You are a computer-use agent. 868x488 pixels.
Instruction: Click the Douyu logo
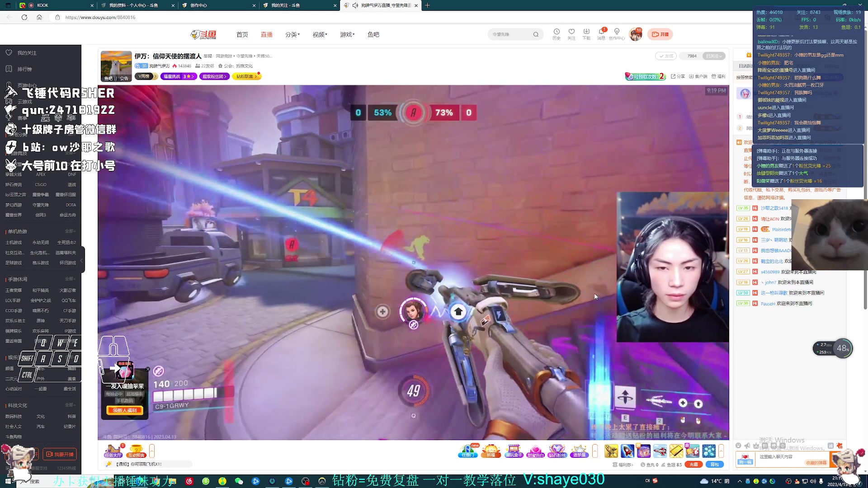tap(203, 34)
